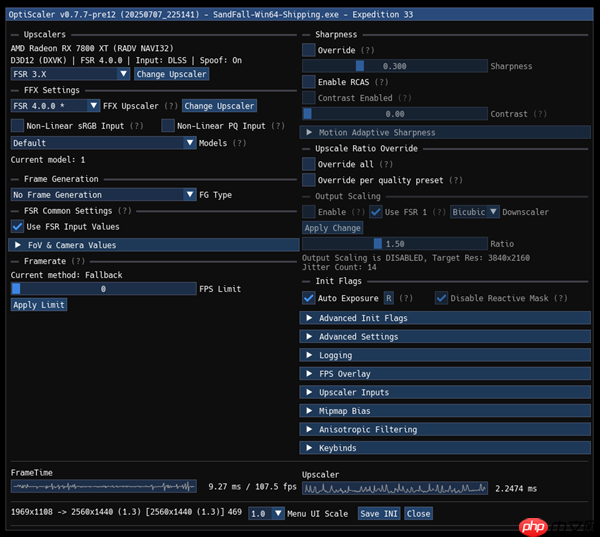The image size is (600, 537).
Task: Uncheck Use FSR Input Values
Action: click(x=17, y=227)
